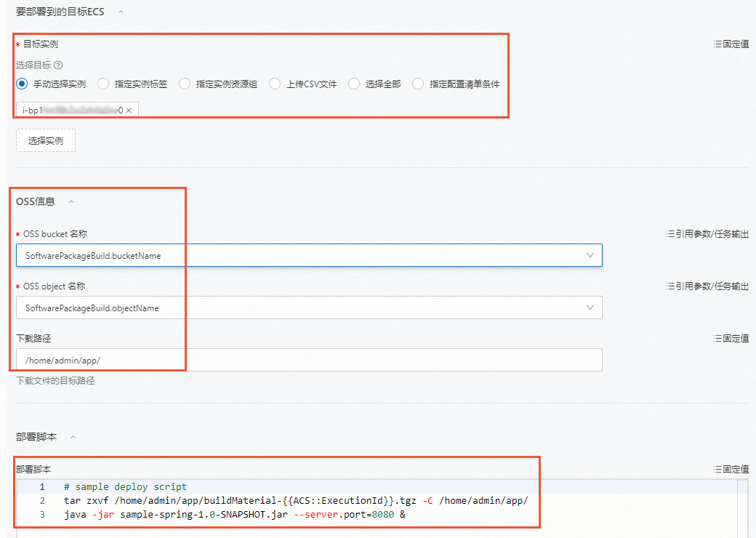
Task: Toggle 固定值 for 部署脚本
Action: click(731, 469)
